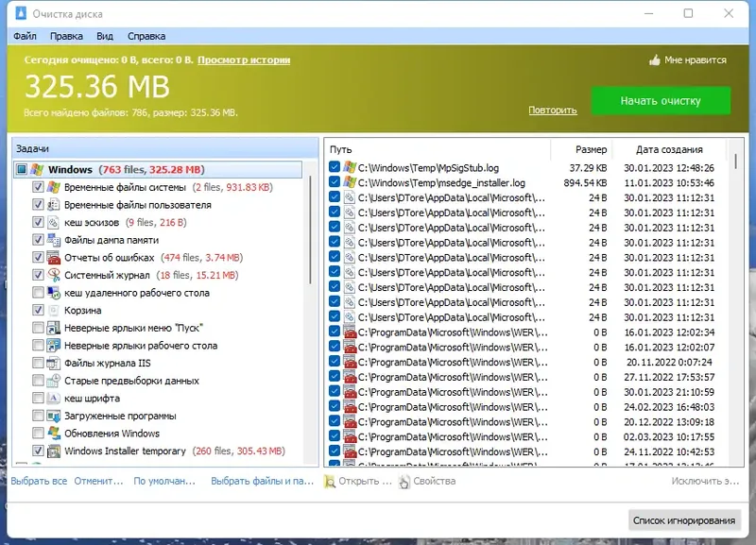Click the icon for 'Временные файлы пользователя'
Image resolution: width=756 pixels, height=545 pixels.
pyautogui.click(x=54, y=205)
